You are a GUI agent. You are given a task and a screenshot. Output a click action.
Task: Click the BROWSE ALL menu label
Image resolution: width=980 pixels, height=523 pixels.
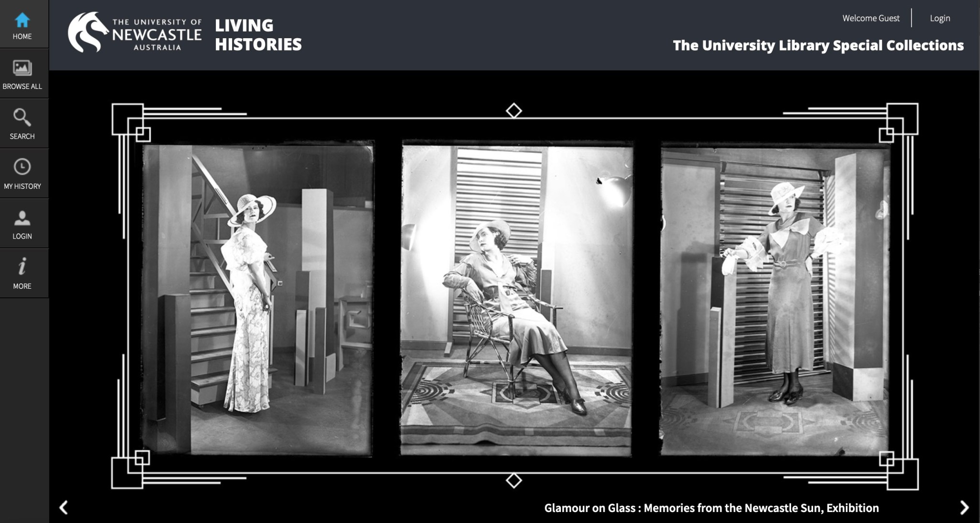[x=22, y=87]
